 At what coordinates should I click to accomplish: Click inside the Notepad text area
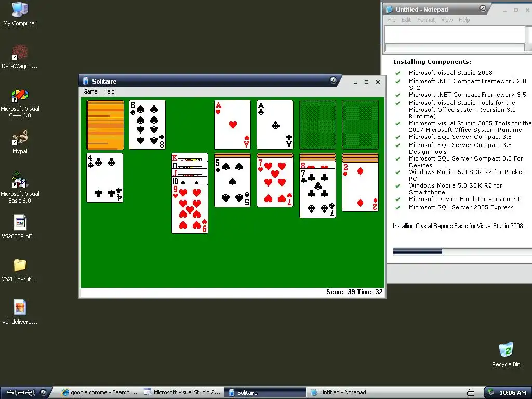[x=455, y=34]
